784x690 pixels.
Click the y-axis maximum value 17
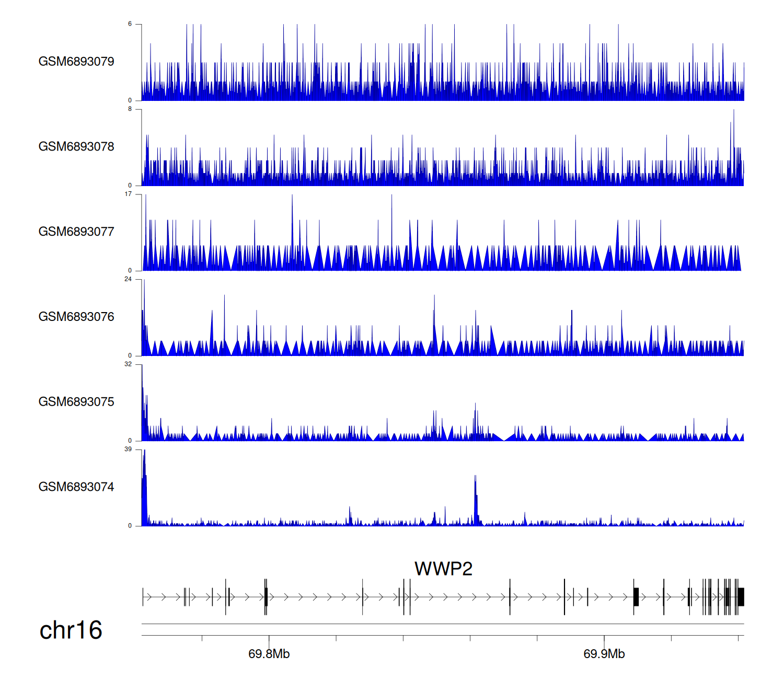coord(128,194)
